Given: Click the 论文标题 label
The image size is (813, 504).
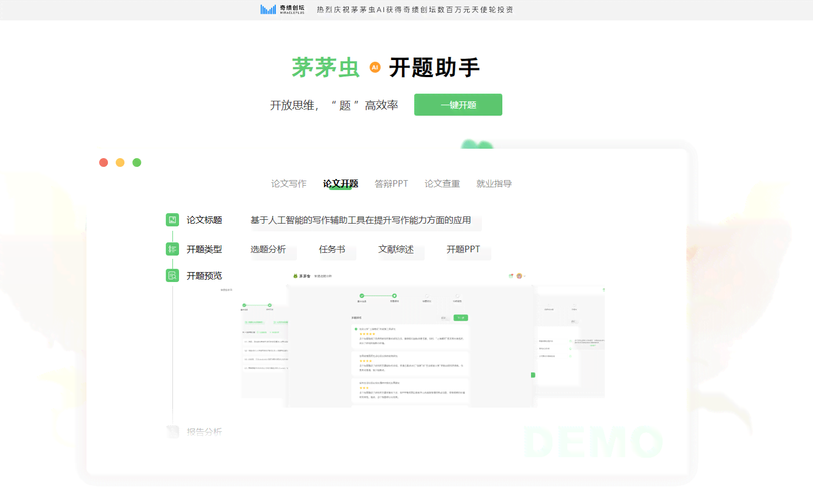Looking at the screenshot, I should point(204,220).
